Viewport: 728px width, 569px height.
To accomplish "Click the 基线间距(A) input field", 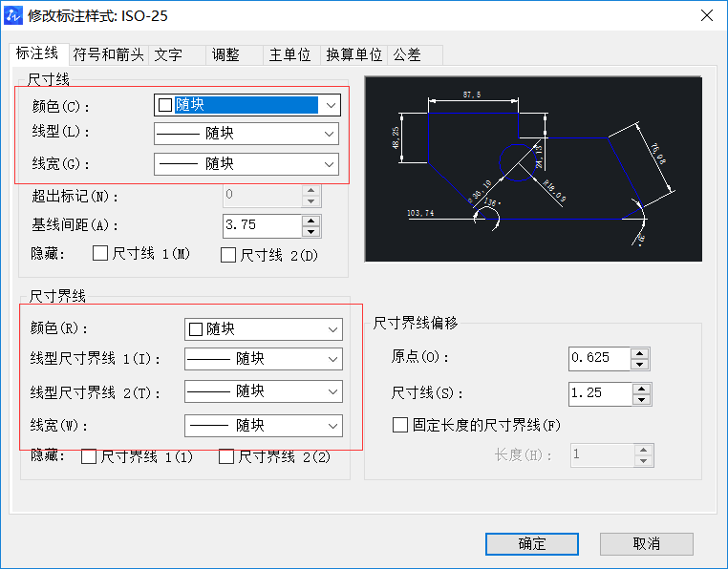I will (261, 226).
